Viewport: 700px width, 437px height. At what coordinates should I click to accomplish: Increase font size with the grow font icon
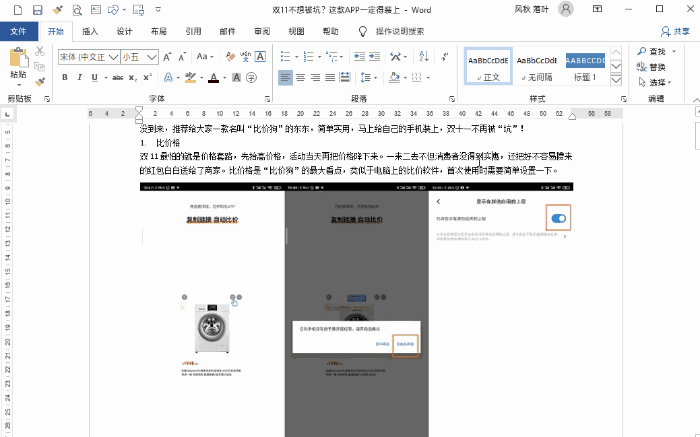coord(167,57)
